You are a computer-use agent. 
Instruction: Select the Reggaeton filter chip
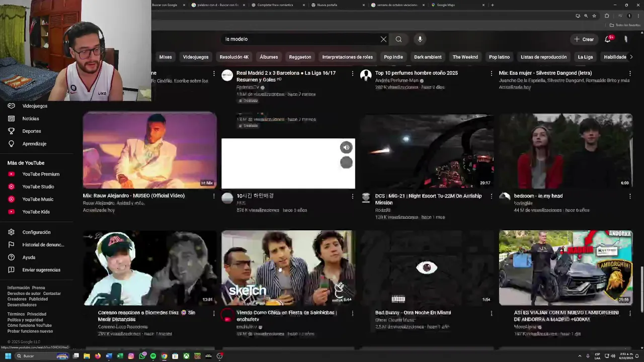[x=300, y=57]
